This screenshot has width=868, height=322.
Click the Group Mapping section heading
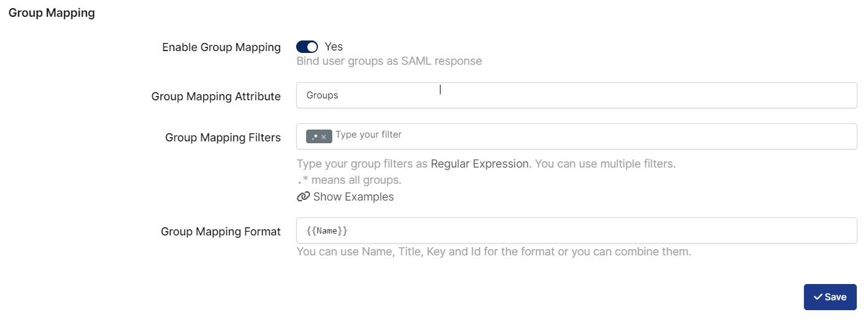(x=52, y=13)
